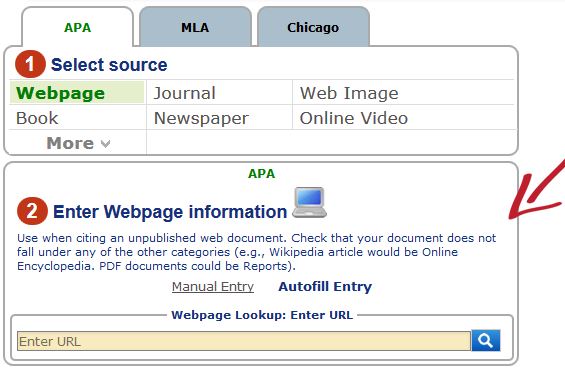Click the red number 1 circle

click(30, 64)
